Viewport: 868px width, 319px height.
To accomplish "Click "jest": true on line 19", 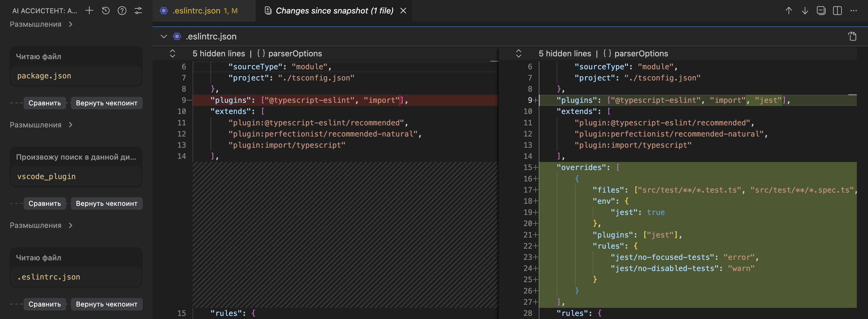I will point(637,212).
